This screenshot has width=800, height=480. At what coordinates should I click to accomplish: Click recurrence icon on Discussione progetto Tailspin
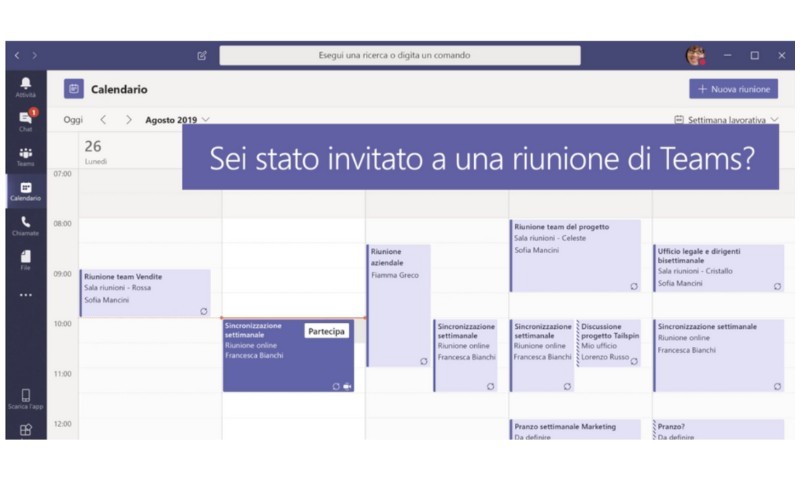click(x=634, y=361)
